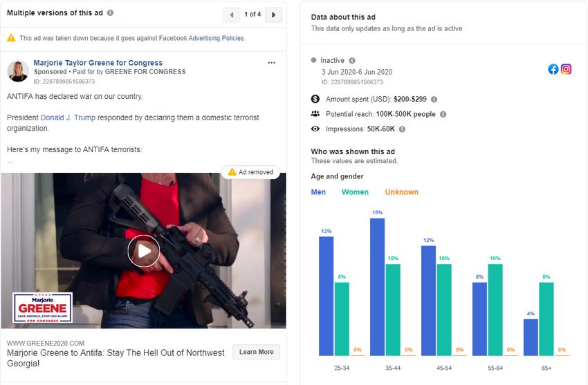The height and width of the screenshot is (385, 588).
Task: Click the dollar Amount spent icon
Action: [315, 99]
